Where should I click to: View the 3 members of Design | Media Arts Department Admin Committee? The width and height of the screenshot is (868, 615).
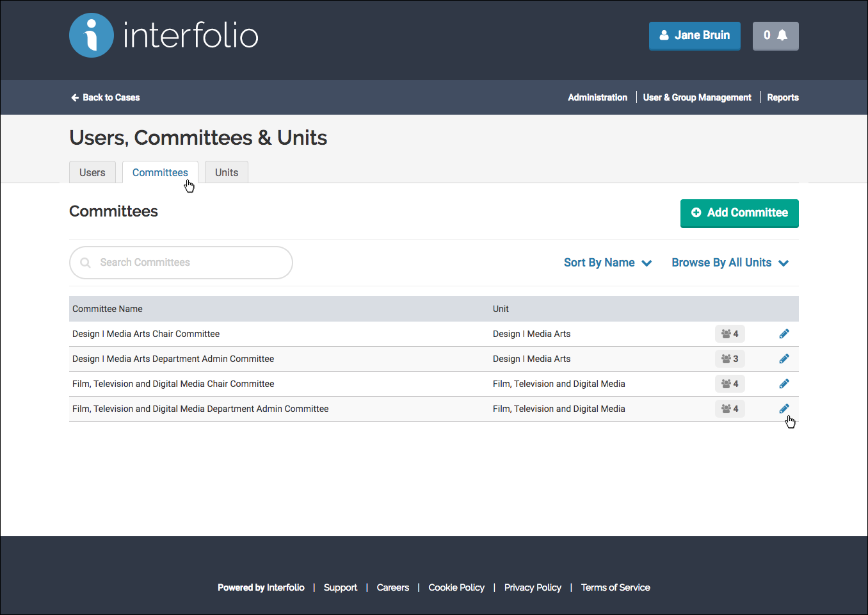[x=730, y=359]
